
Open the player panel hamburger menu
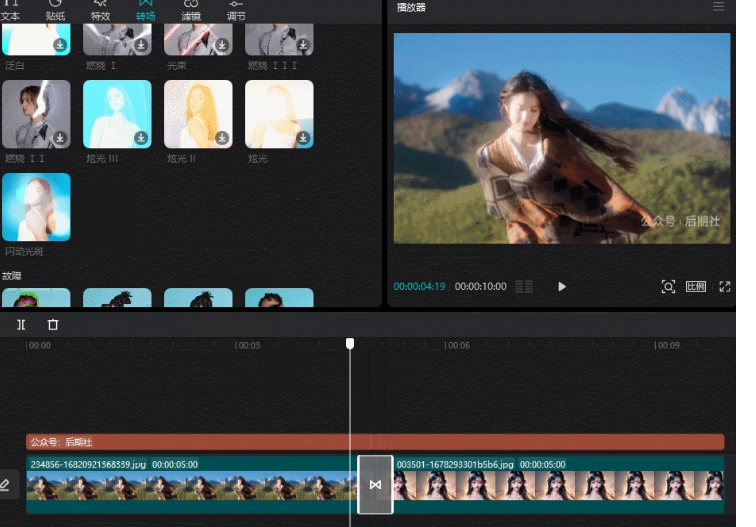718,7
